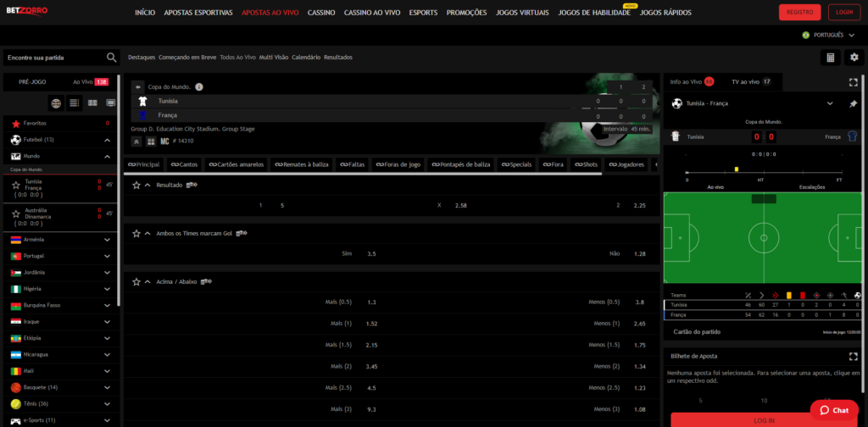Viewport: 868px width, 427px height.
Task: Open the PORTUGUÊS language dropdown
Action: 829,35
